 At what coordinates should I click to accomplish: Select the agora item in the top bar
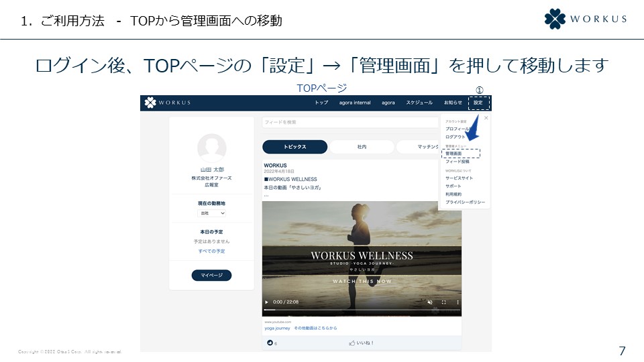pyautogui.click(x=388, y=103)
